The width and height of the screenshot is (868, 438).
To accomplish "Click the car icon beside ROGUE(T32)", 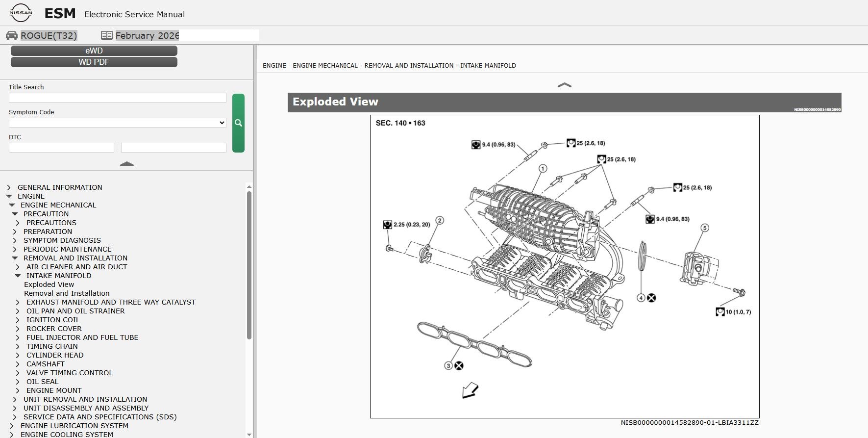I will [12, 35].
